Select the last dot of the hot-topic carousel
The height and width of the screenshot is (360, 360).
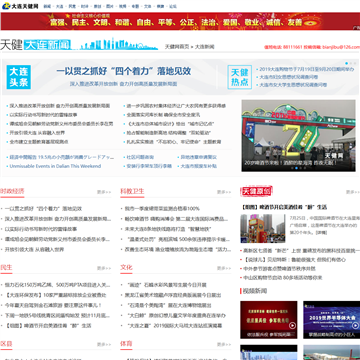point(355,63)
